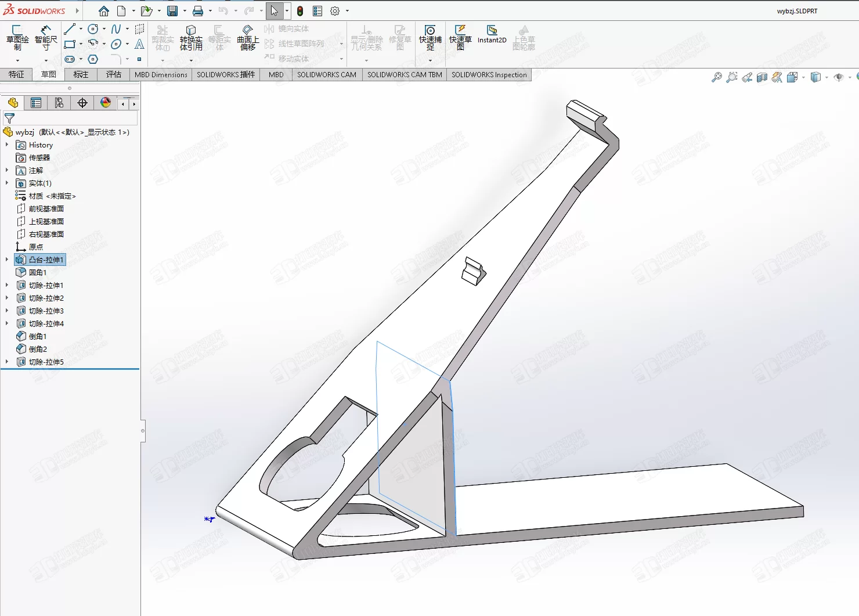Click the Print icon

pos(198,10)
